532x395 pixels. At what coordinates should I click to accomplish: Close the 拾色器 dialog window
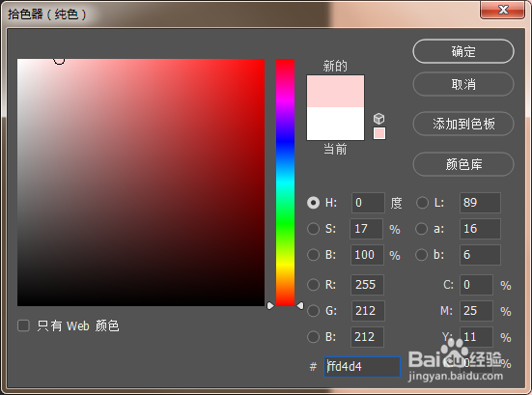[503, 10]
